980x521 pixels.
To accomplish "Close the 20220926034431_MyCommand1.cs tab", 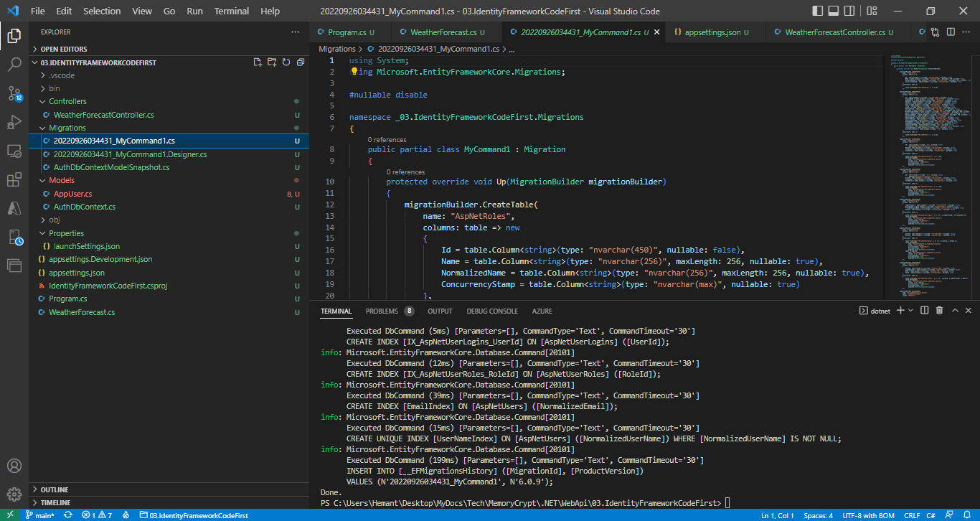I will [657, 32].
